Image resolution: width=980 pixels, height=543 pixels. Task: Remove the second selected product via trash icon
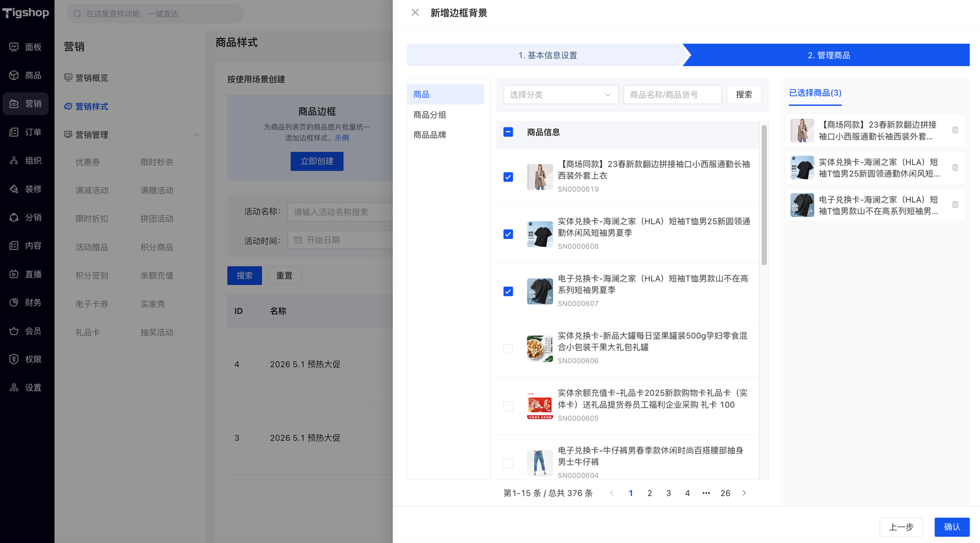[x=955, y=167]
